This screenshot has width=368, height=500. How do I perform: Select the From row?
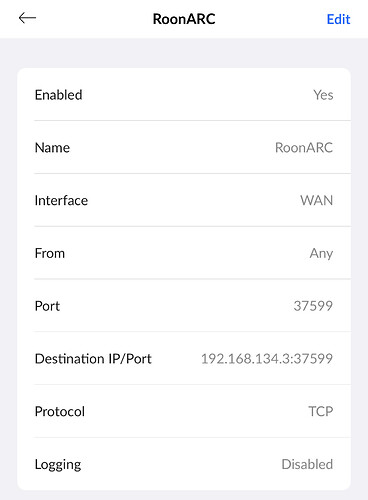(x=184, y=253)
